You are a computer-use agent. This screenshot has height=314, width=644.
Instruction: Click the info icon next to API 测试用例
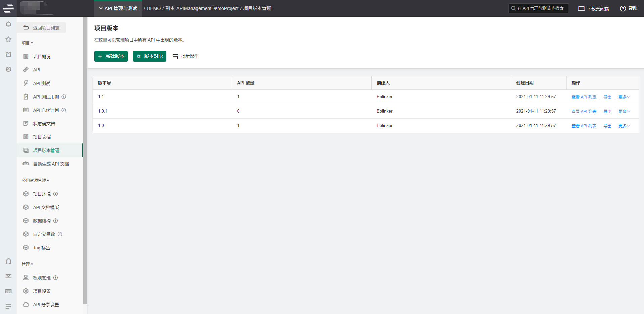click(64, 97)
